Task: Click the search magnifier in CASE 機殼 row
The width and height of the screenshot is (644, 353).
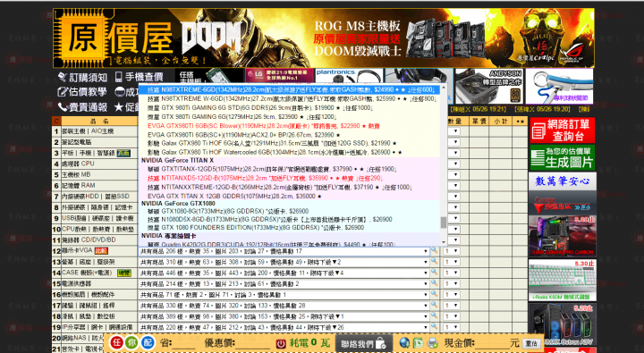Action: coord(434,273)
